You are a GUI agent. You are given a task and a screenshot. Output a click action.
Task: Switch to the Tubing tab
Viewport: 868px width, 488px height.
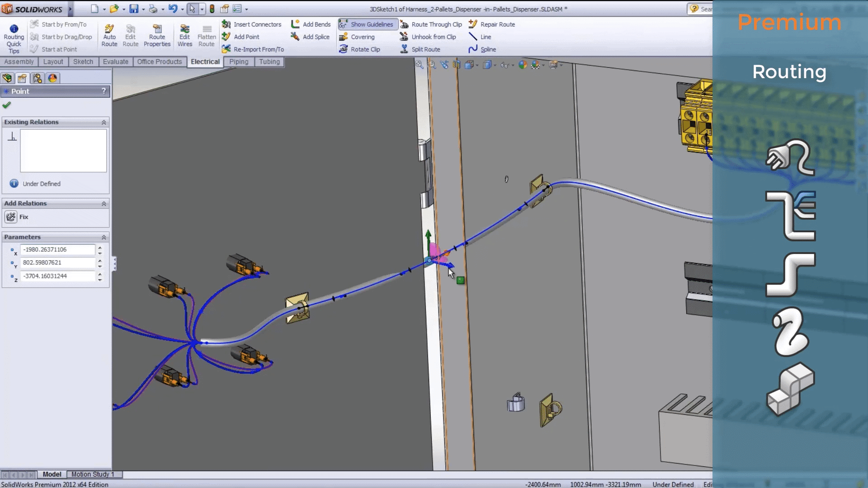(x=269, y=62)
